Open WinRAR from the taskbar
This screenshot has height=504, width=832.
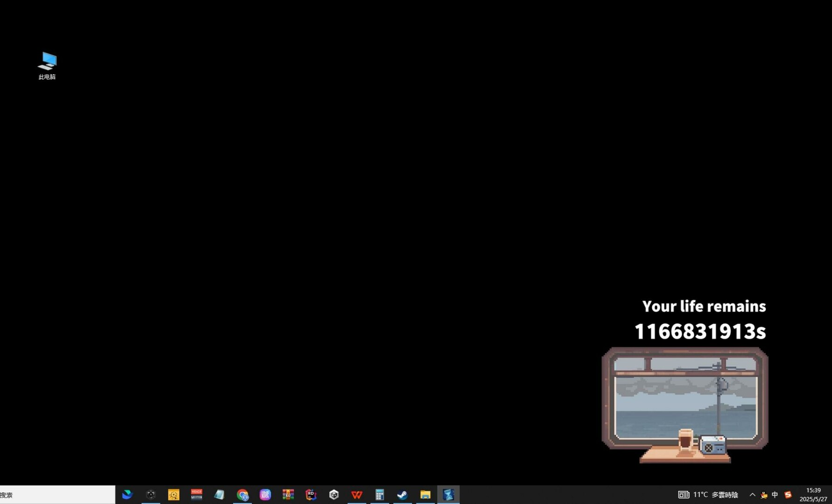click(x=288, y=495)
